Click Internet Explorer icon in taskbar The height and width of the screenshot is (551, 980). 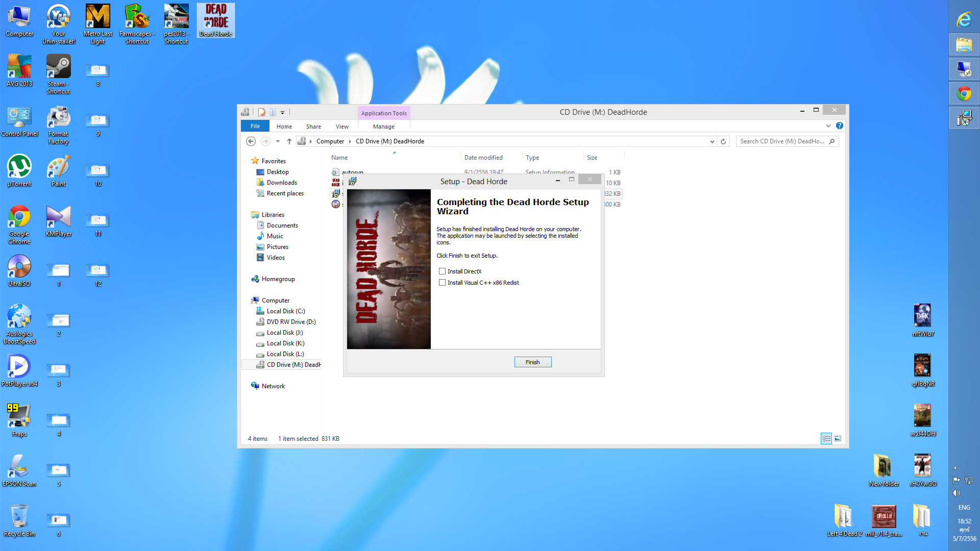click(x=964, y=19)
